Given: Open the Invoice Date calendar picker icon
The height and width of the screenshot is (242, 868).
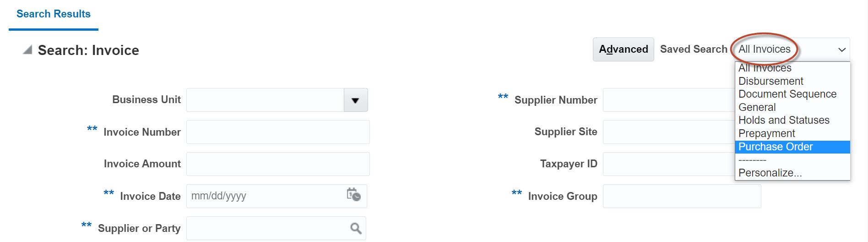Looking at the screenshot, I should click(x=353, y=195).
